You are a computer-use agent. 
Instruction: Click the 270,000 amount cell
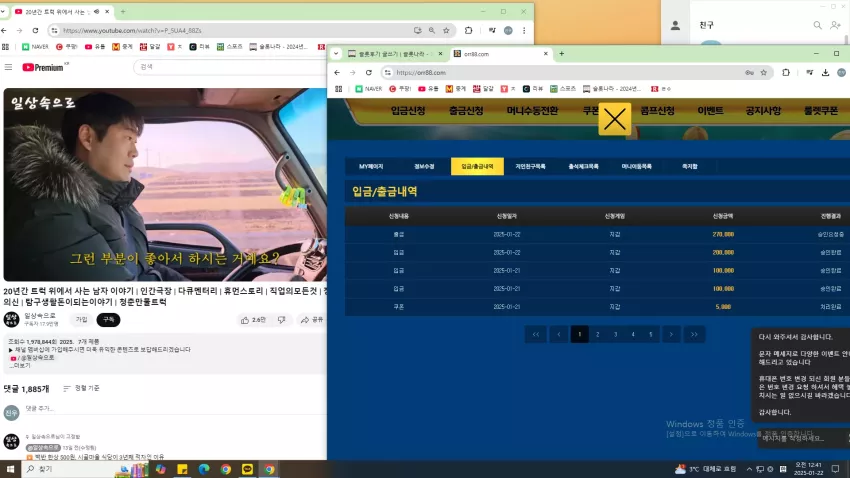[723, 235]
